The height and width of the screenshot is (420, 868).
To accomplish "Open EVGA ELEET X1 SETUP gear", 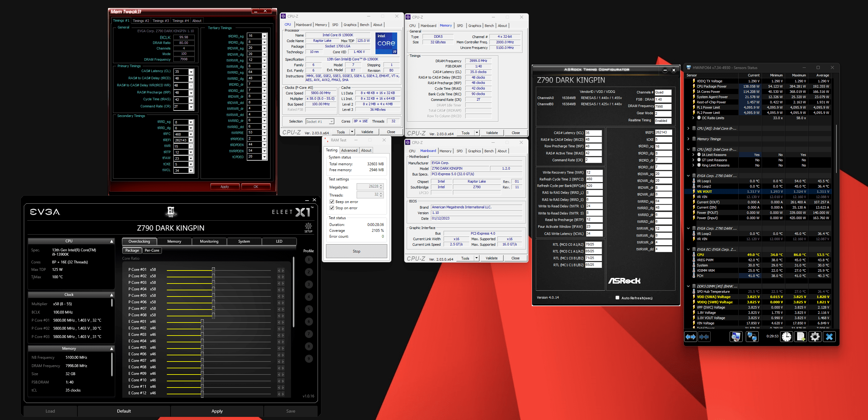I will coord(308,227).
